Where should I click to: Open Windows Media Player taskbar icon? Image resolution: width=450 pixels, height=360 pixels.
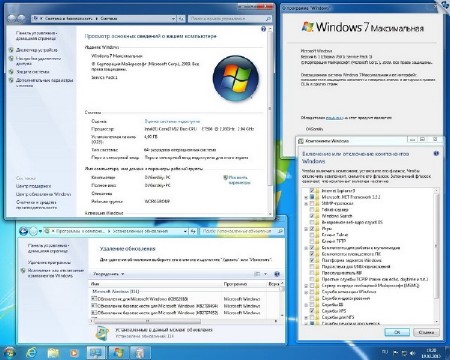click(x=74, y=353)
